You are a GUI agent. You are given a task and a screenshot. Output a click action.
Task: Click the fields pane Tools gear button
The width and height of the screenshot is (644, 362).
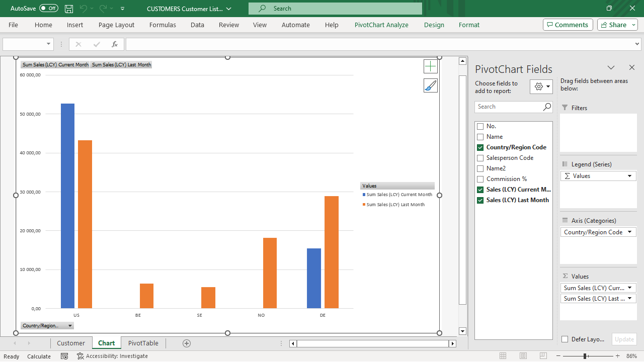click(541, 86)
